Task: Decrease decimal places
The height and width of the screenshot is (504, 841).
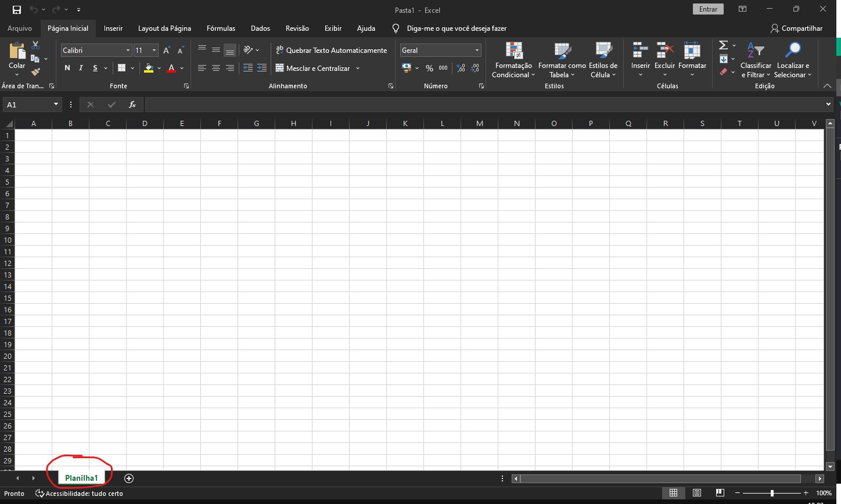Action: [x=475, y=68]
